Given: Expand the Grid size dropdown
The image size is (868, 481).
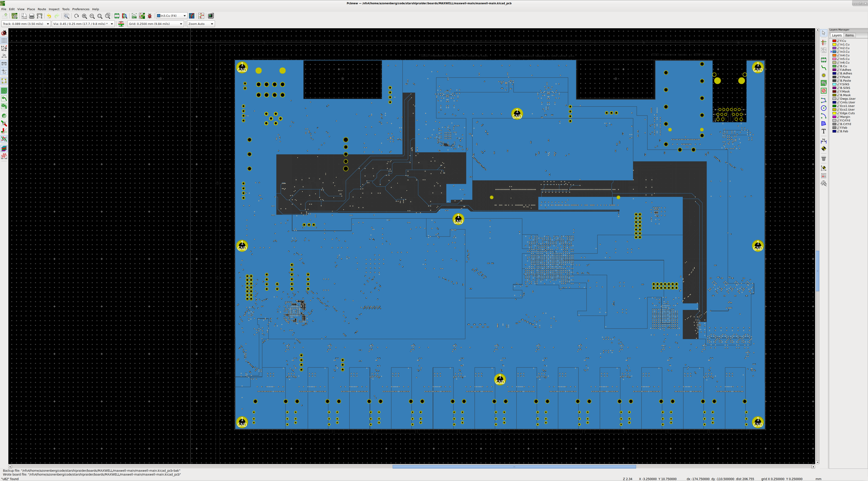Looking at the screenshot, I should (x=181, y=24).
